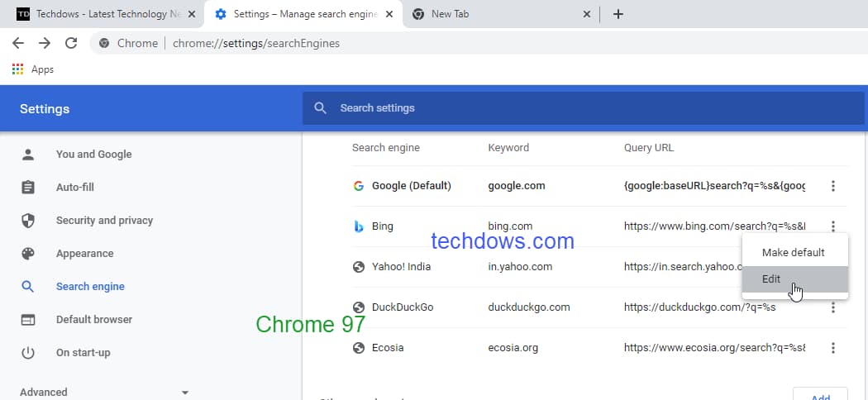
Task: Click the Ecosia query URL text
Action: pos(715,348)
